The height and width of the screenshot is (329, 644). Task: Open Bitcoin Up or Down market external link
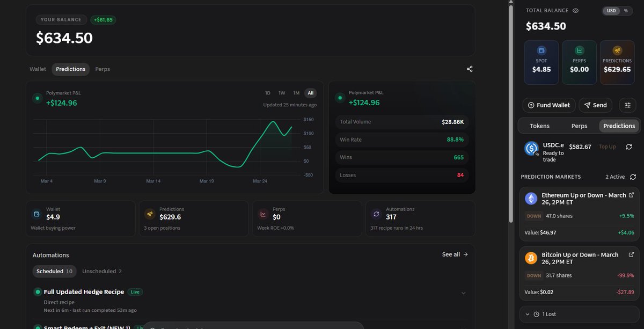coord(631,254)
